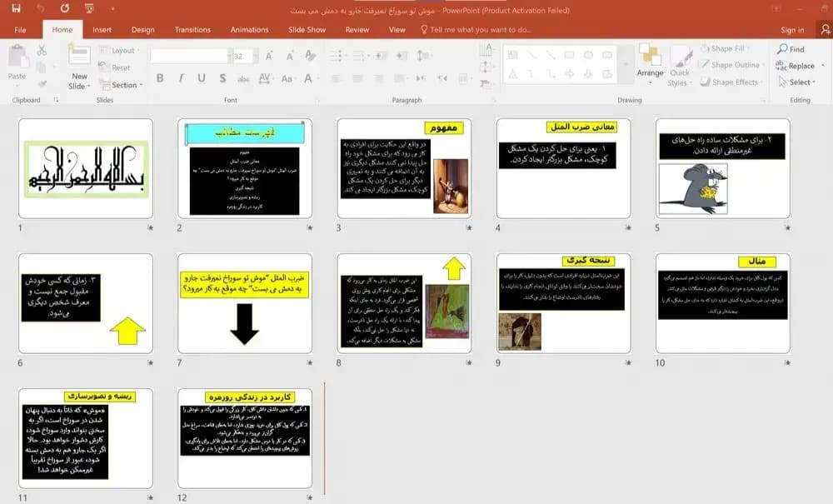Switch to the Insert tab
This screenshot has height=504, width=833.
pos(102,30)
